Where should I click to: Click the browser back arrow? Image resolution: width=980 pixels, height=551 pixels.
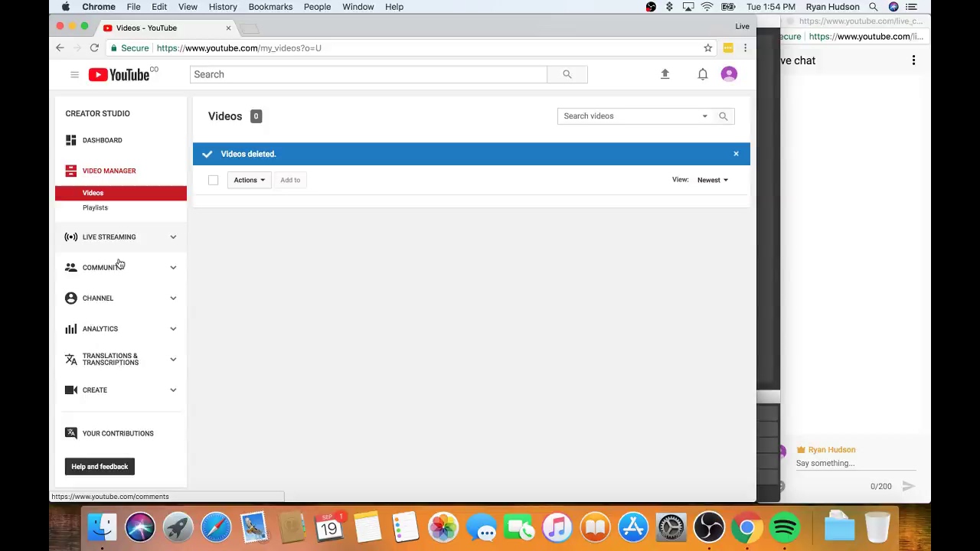60,48
